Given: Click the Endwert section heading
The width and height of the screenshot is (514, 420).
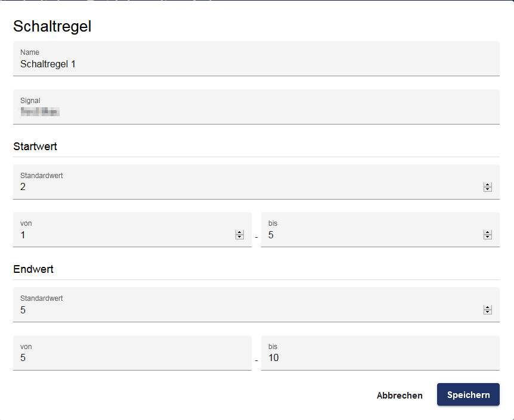Looking at the screenshot, I should (33, 269).
